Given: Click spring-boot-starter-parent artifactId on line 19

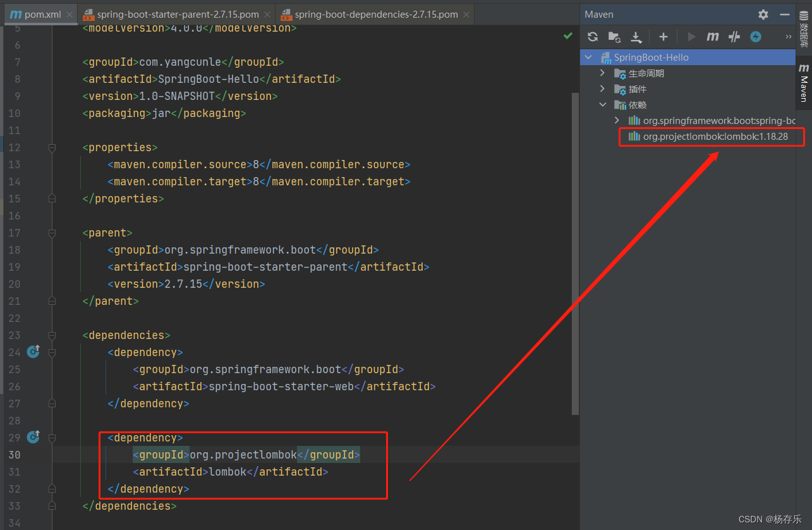Looking at the screenshot, I should 265,267.
